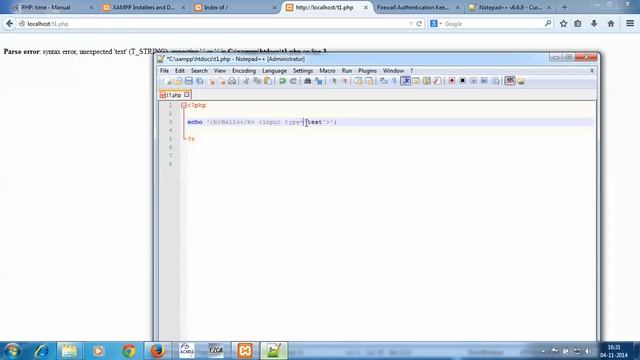Viewport: 640px width, 360px height.
Task: Open URL history dropdown arrow in address bar
Action: [411, 24]
